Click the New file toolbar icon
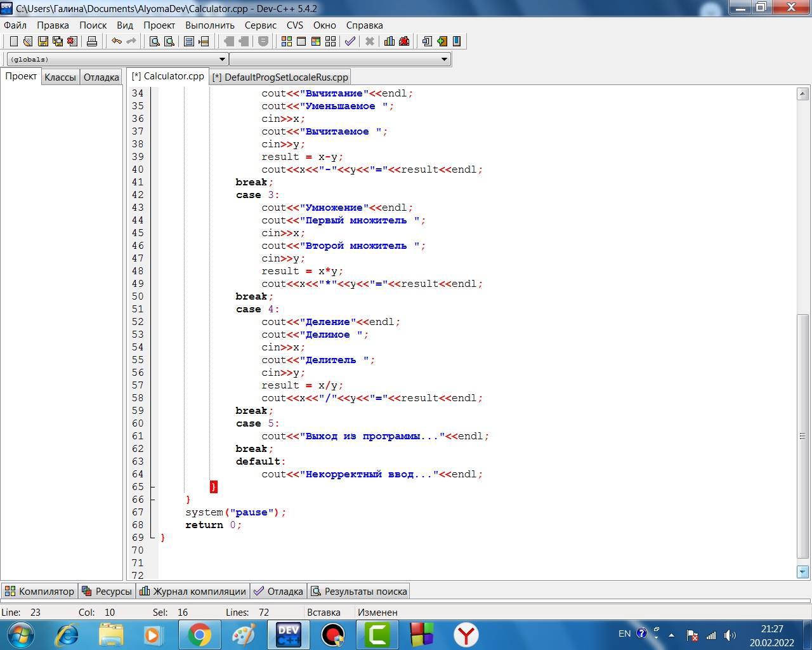The width and height of the screenshot is (812, 650). (13, 41)
